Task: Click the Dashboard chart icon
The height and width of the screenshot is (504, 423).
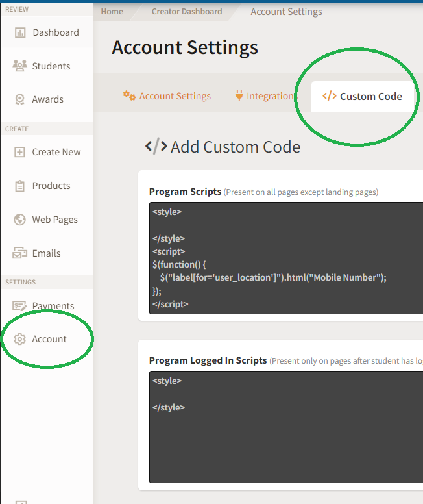Action: click(20, 32)
